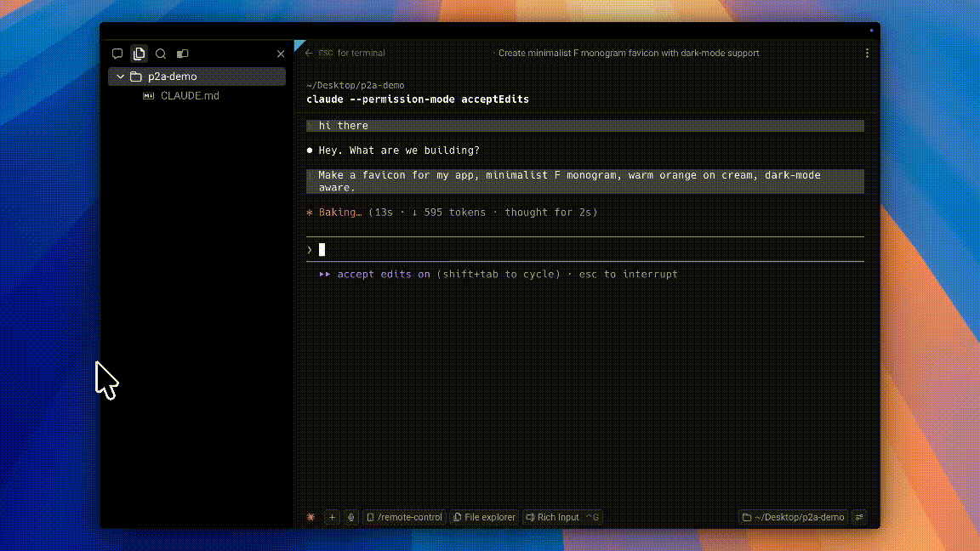Click the 'accept edits on' mode indicator

coord(383,275)
